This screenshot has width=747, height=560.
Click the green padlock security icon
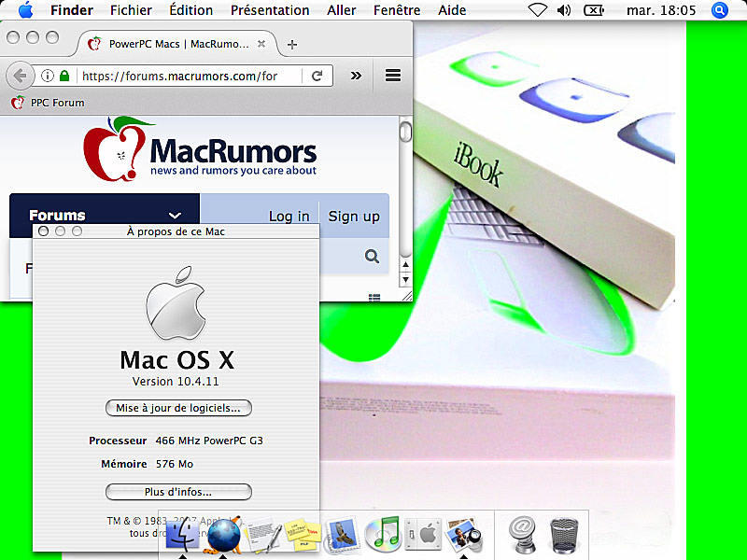pos(64,76)
